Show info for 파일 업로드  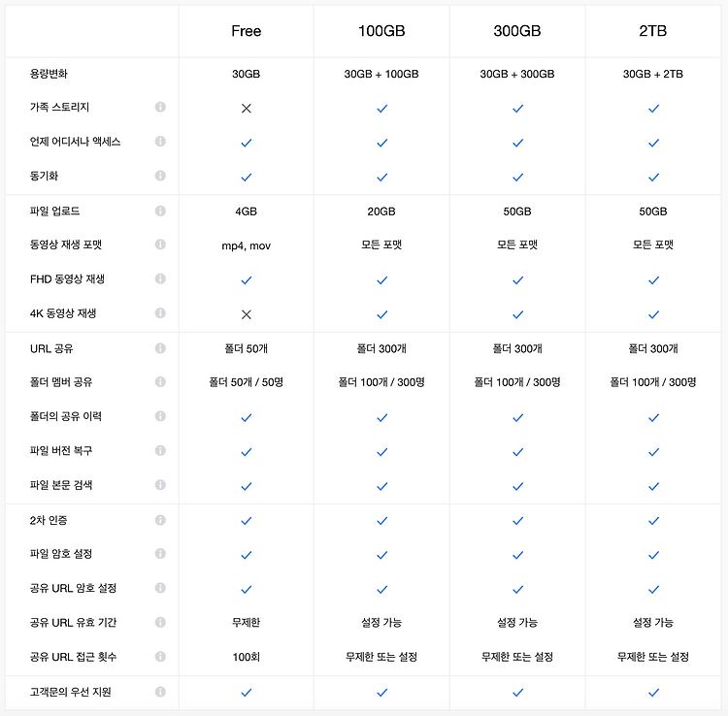(x=160, y=211)
